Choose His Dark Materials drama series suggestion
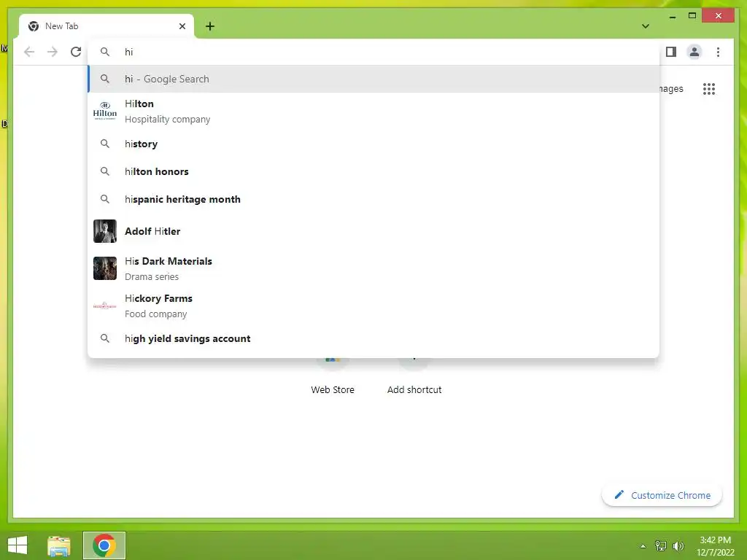The image size is (747, 560). pyautogui.click(x=373, y=268)
